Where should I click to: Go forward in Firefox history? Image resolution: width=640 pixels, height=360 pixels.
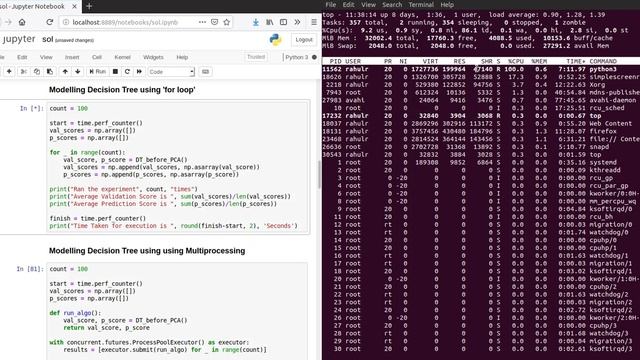point(8,22)
